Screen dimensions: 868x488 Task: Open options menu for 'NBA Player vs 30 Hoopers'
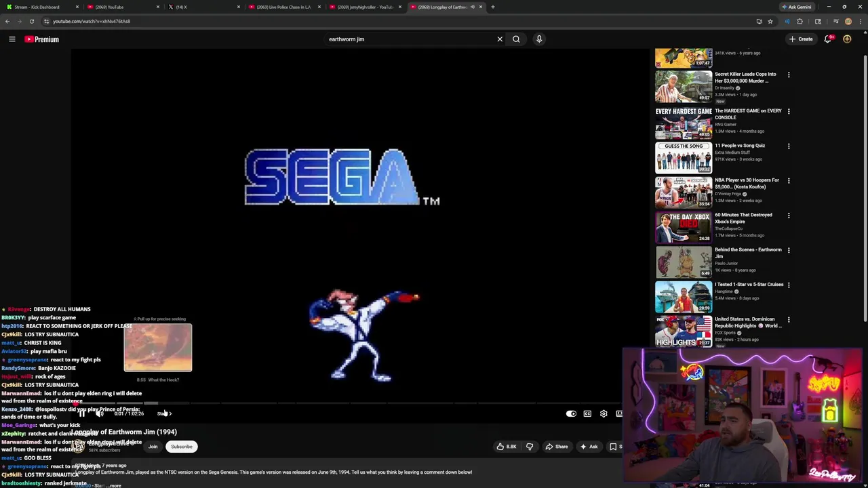click(x=789, y=180)
